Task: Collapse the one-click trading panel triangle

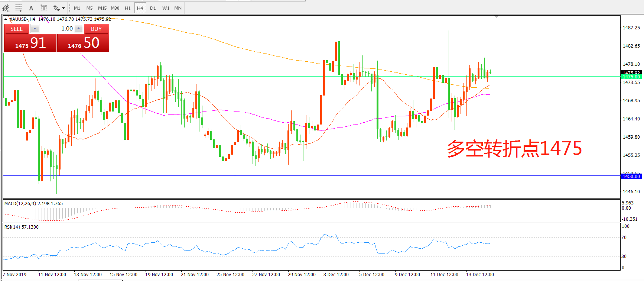Action: 6,19
